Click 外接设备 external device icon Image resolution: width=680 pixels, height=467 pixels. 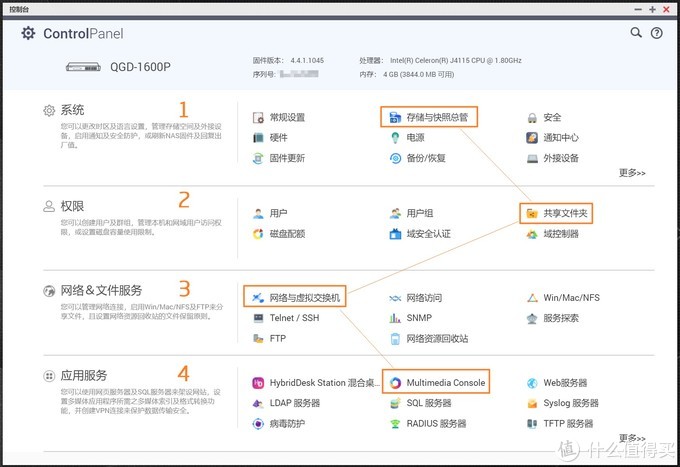pos(532,158)
